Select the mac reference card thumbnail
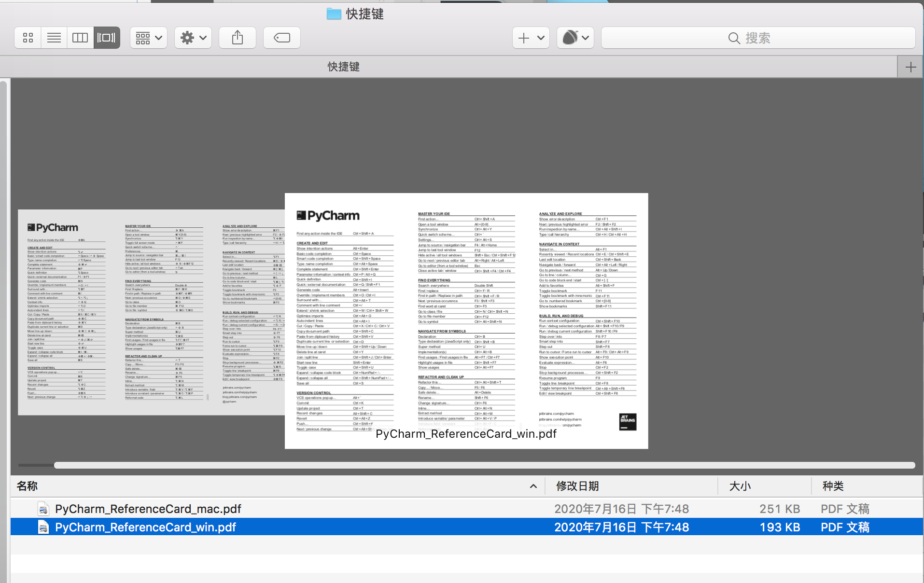This screenshot has height=583, width=924. pos(151,312)
